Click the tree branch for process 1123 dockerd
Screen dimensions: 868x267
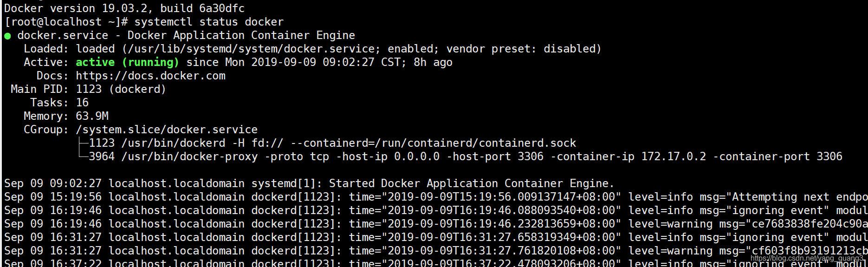pos(84,143)
